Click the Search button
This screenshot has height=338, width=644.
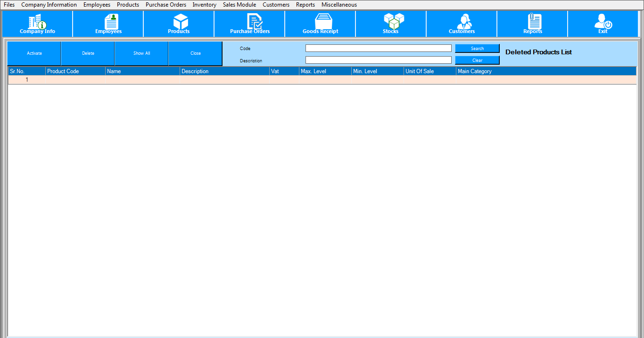[477, 49]
